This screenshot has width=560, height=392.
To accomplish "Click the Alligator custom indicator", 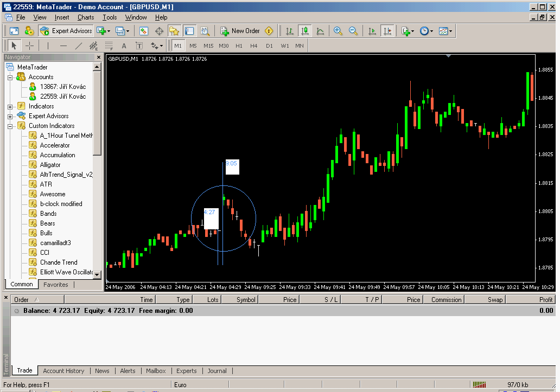I will click(50, 165).
